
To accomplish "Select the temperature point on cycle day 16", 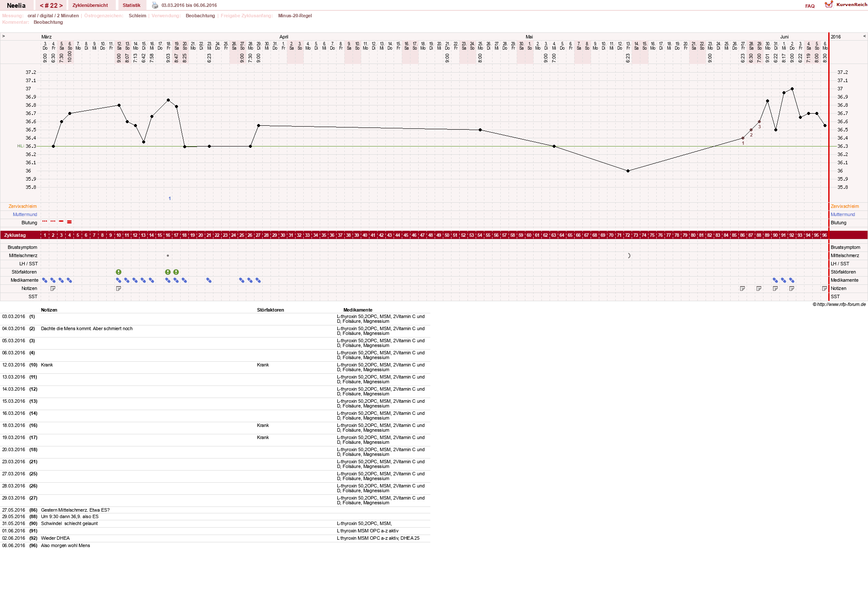I will (168, 100).
